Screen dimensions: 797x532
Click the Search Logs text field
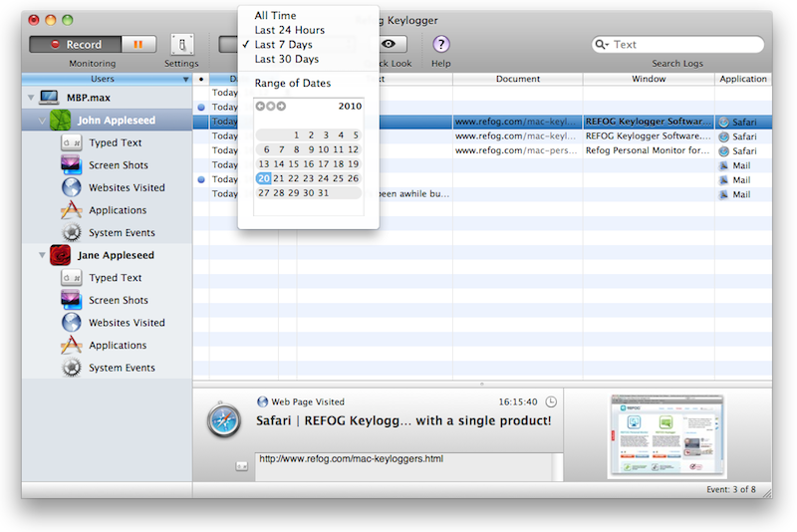click(x=683, y=45)
